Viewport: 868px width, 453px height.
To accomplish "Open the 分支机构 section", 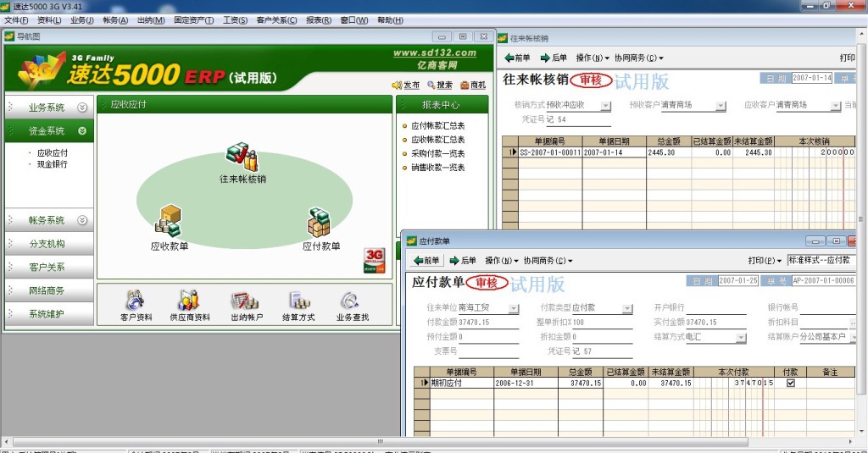I will tap(49, 243).
